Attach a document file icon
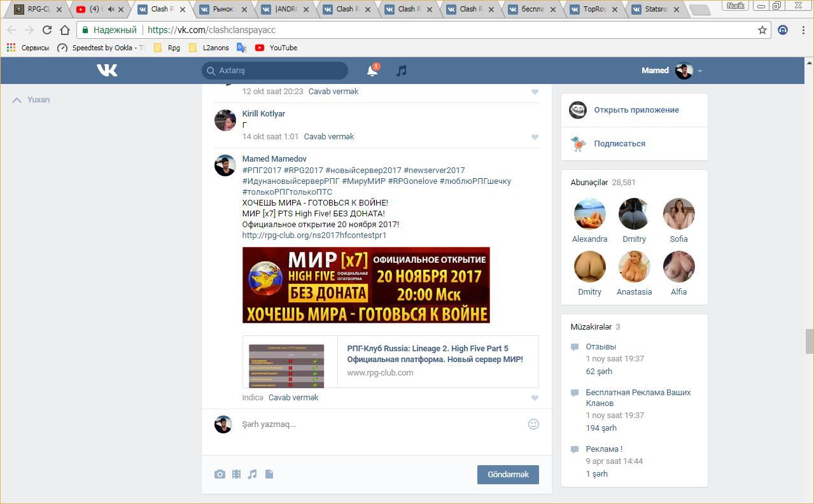814x504 pixels. pyautogui.click(x=269, y=474)
